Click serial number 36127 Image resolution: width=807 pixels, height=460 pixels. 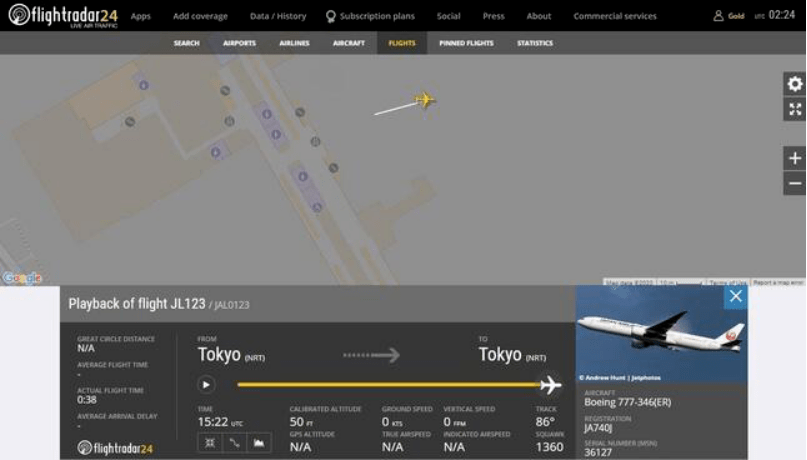point(598,452)
